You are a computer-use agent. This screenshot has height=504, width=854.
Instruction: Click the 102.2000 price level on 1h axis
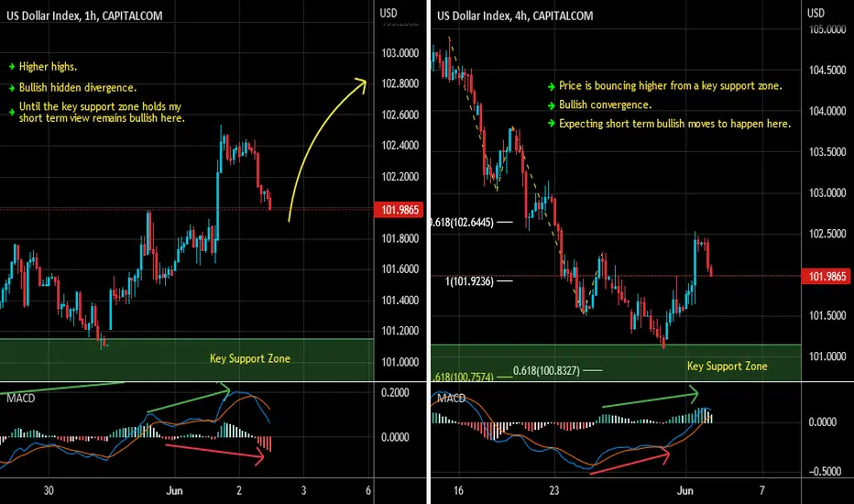[x=400, y=177]
